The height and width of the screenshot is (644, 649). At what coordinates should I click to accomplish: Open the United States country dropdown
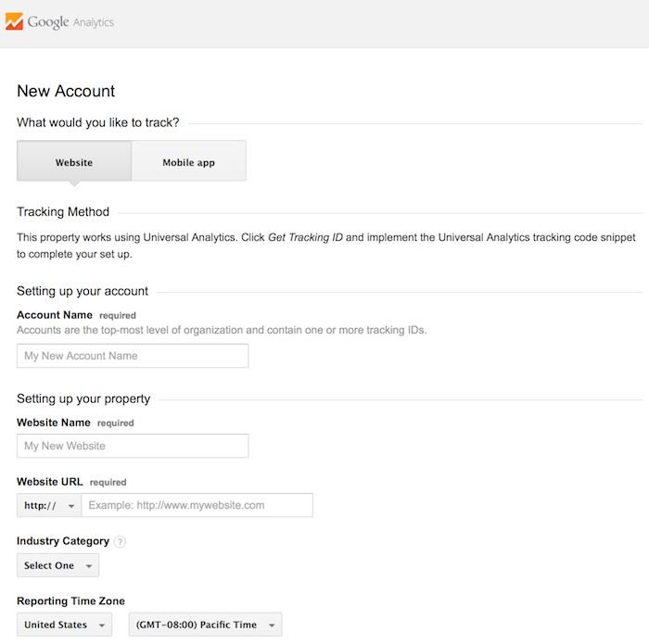coord(64,625)
